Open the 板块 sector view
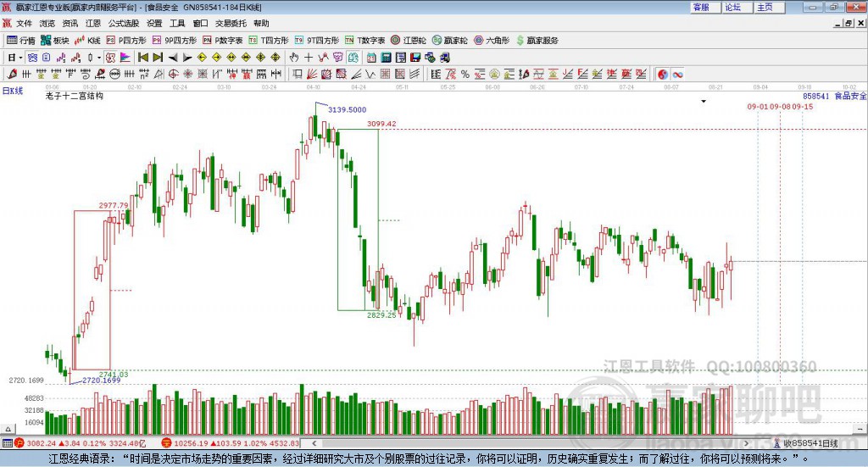This screenshot has width=868, height=467. pyautogui.click(x=54, y=41)
